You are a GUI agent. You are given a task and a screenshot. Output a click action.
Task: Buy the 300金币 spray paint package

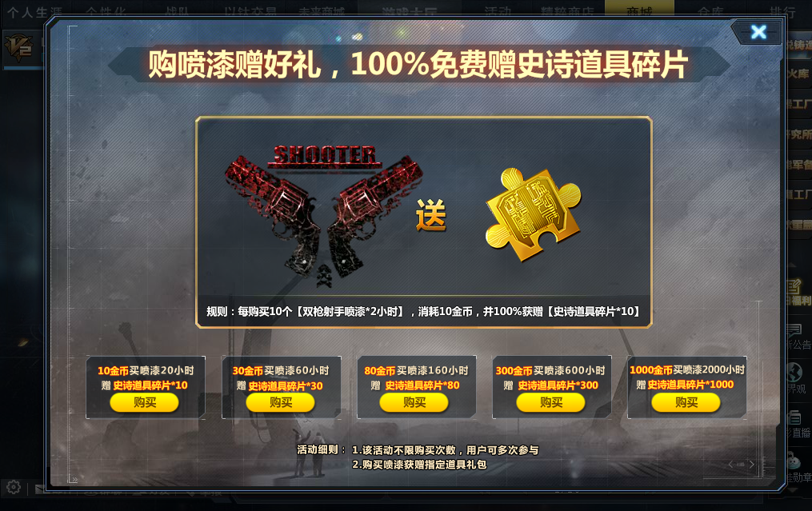click(550, 402)
